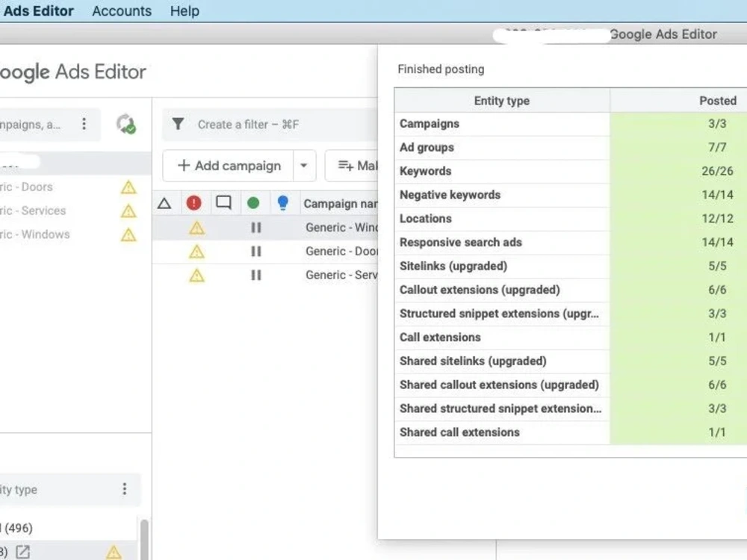Click the Campaign name column header
This screenshot has width=747, height=560.
tap(340, 204)
